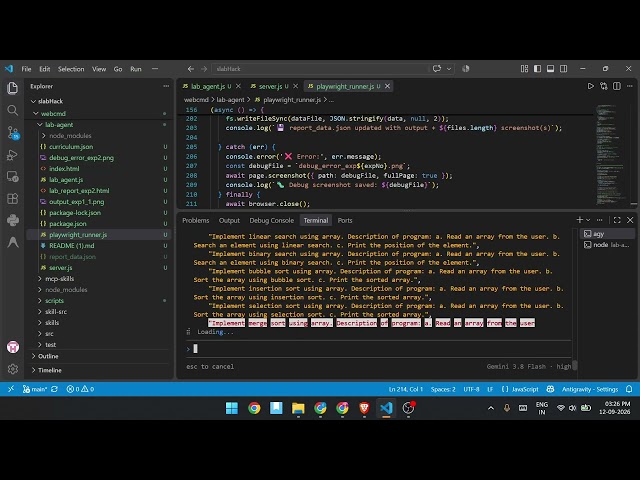Screen dimensions: 640x480
Task: Open the Accounts profile icon
Action: pyautogui.click(x=13, y=347)
